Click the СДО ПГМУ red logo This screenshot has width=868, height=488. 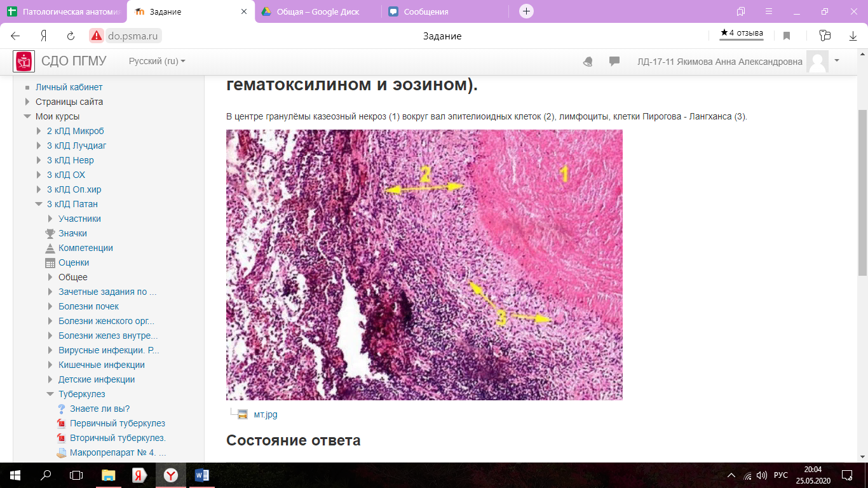click(24, 62)
